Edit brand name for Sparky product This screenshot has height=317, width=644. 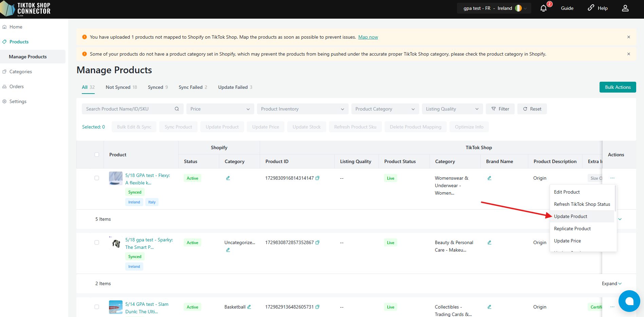click(x=490, y=242)
